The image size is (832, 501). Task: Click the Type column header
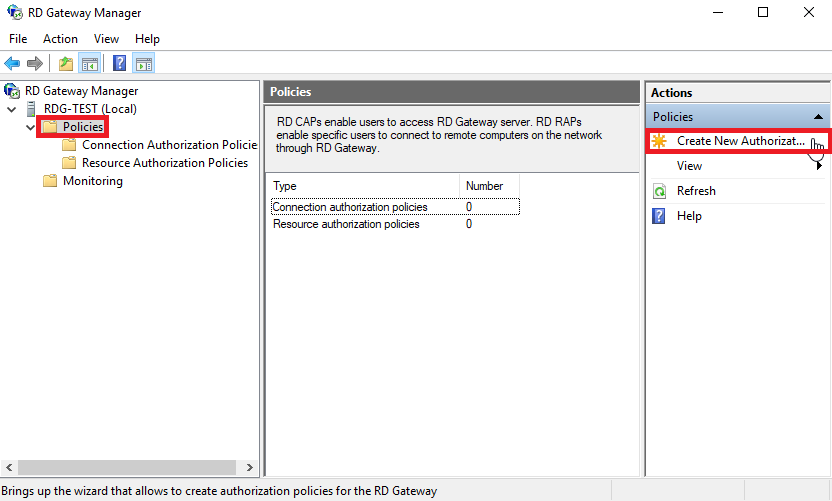coord(364,186)
